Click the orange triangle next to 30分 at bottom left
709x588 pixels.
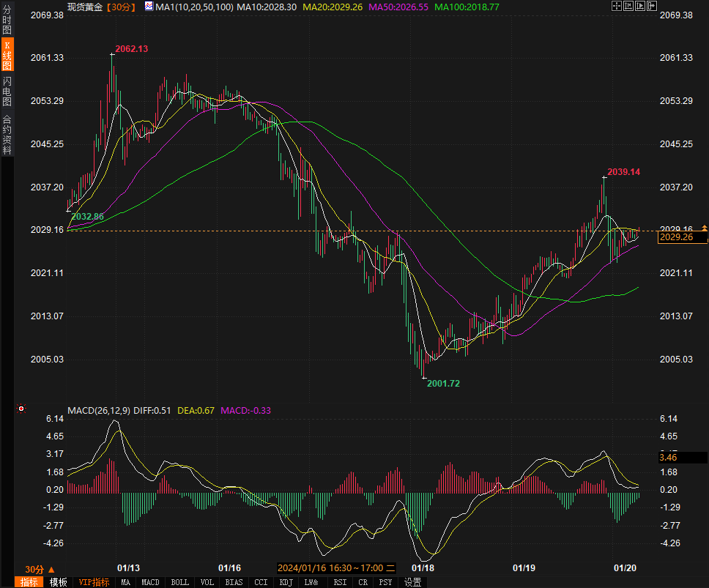(51, 569)
